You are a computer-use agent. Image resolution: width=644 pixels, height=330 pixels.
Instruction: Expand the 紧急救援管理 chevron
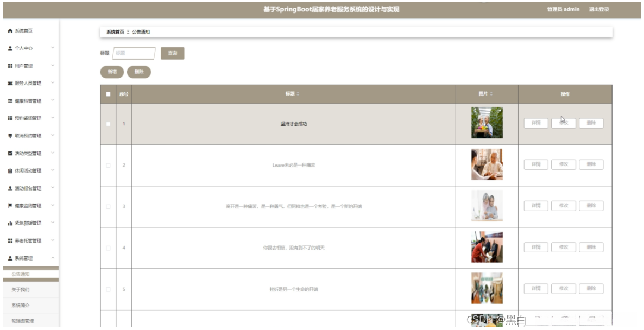click(53, 223)
